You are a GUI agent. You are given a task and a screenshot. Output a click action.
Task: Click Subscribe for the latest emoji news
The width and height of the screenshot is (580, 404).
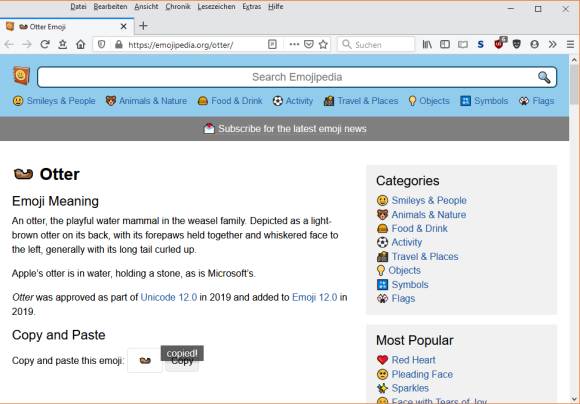(x=285, y=129)
